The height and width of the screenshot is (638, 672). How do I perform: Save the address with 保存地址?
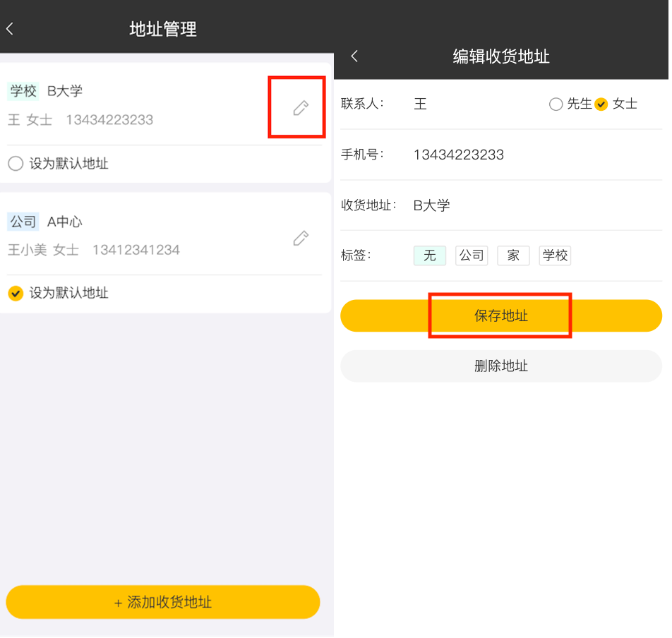pos(501,316)
